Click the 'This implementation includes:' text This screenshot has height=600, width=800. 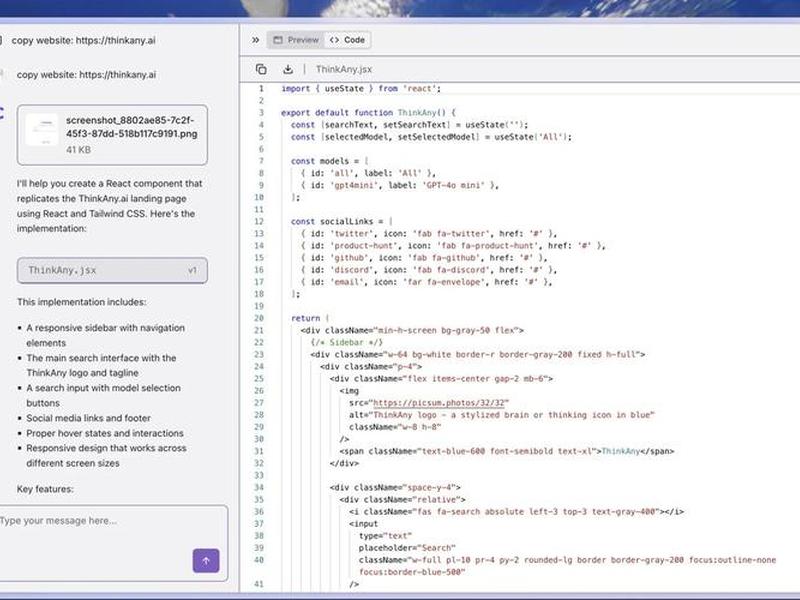click(82, 302)
